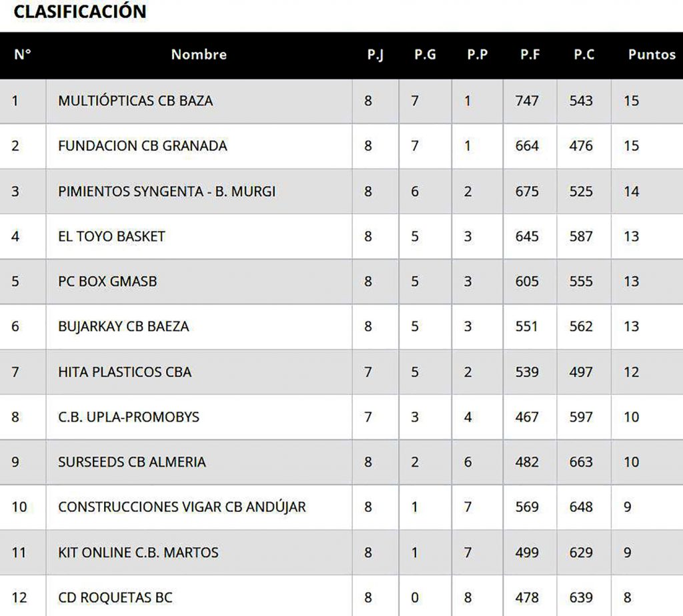Select KIT ONLINE C.B. MARTOS team
683x616 pixels.
(138, 553)
